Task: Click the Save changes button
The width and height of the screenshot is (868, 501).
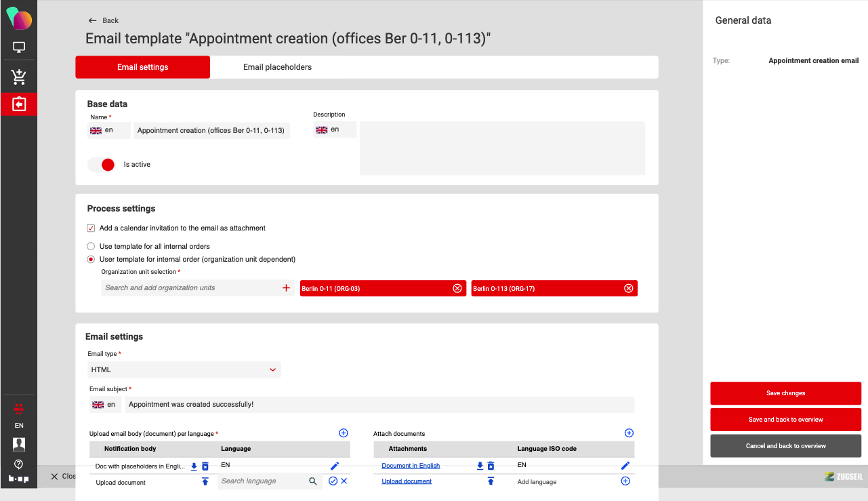Action: click(x=785, y=393)
